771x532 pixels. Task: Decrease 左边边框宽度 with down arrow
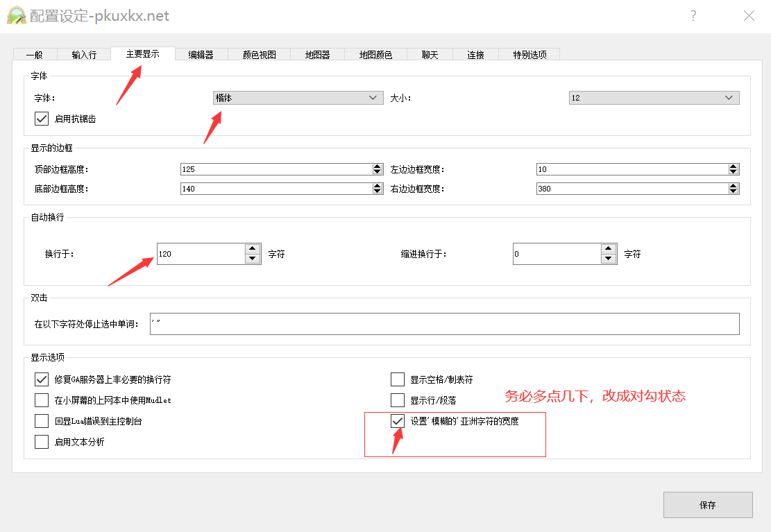(734, 172)
